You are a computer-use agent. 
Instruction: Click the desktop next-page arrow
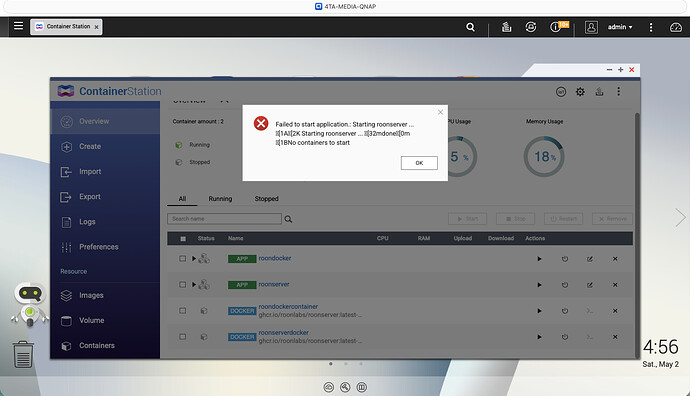(x=680, y=217)
